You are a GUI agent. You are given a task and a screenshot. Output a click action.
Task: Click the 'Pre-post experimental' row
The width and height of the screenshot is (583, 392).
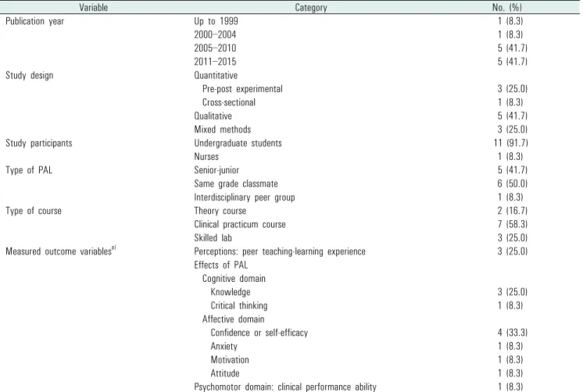tap(242, 89)
